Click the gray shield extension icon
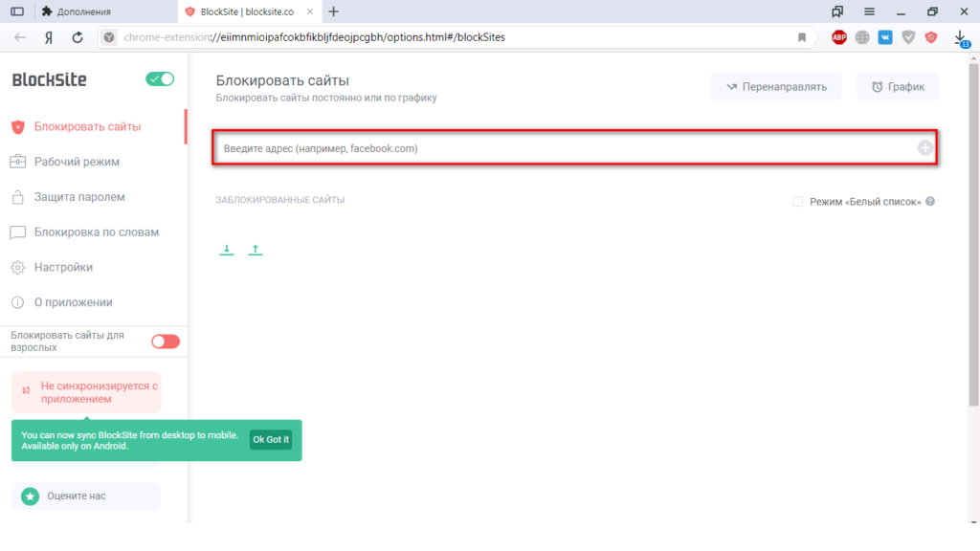The height and width of the screenshot is (551, 980). [908, 37]
